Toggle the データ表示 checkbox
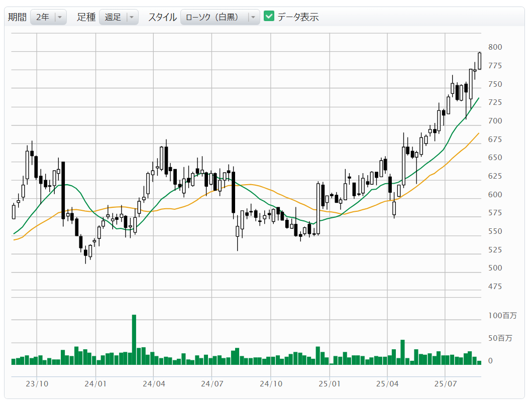 coord(269,17)
